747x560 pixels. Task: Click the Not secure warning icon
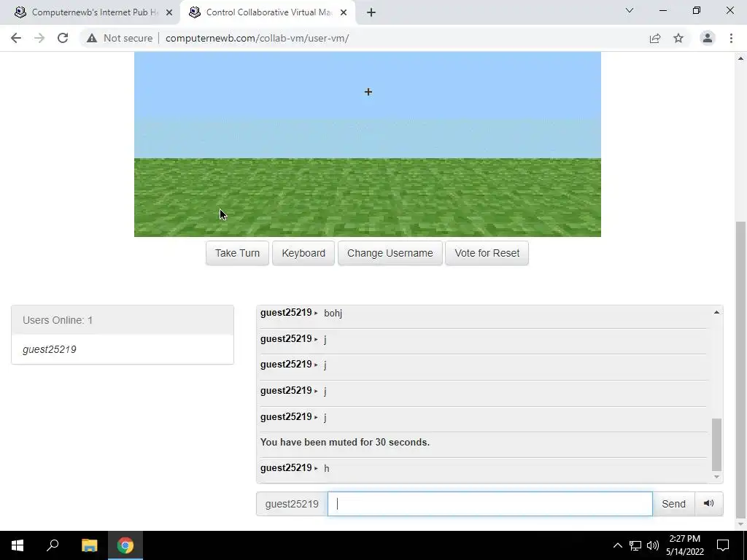(x=92, y=38)
